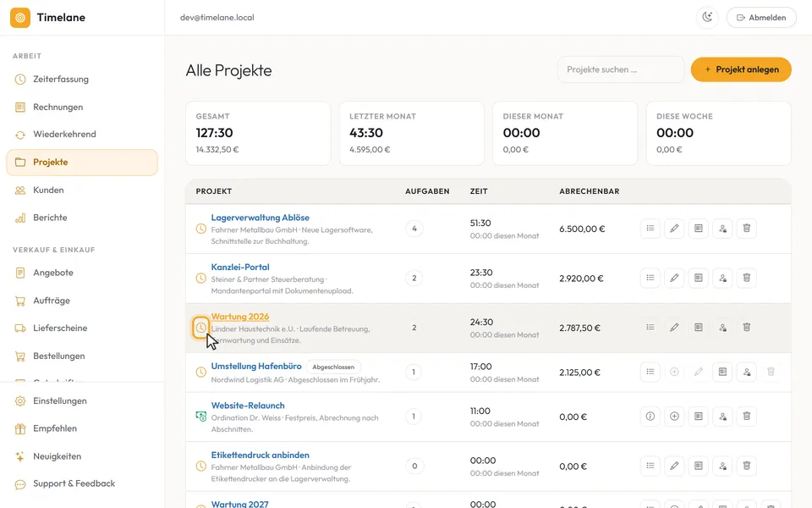Go to Lieferscheine in the sidebar
The height and width of the screenshot is (508, 812).
pos(82,329)
